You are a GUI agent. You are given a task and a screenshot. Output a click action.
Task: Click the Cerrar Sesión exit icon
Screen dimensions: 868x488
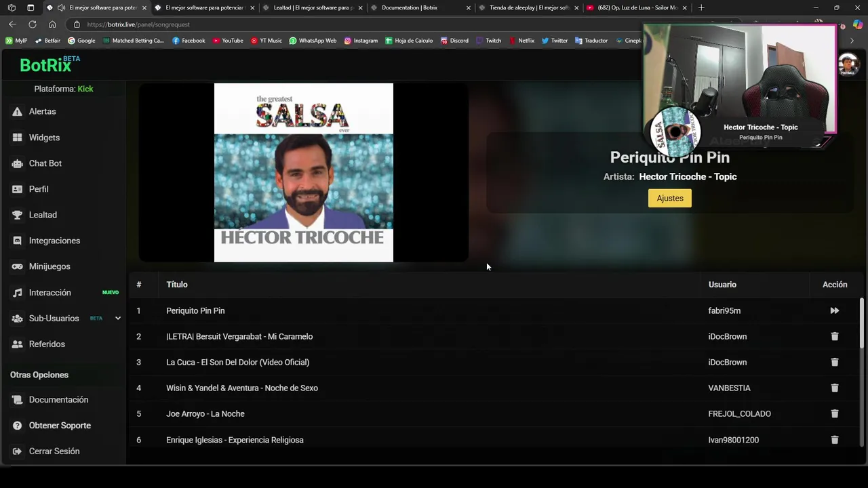click(x=17, y=451)
